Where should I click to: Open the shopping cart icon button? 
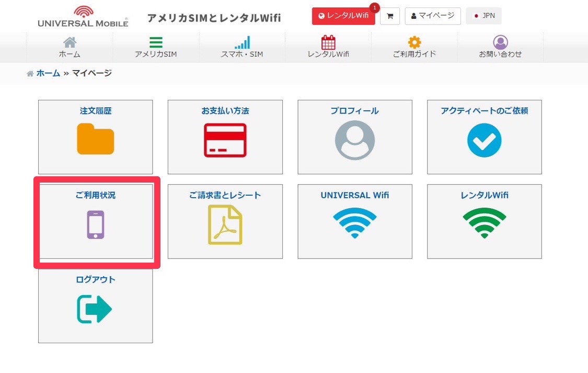point(389,16)
